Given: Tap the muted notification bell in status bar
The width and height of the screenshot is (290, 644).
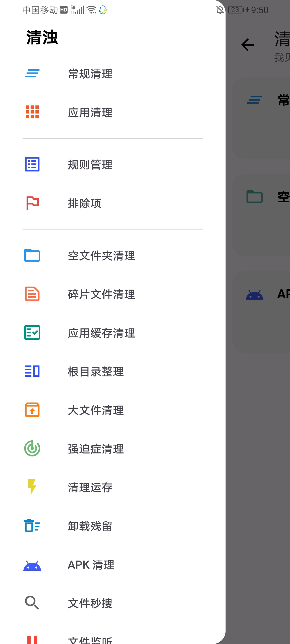Looking at the screenshot, I should [x=220, y=10].
